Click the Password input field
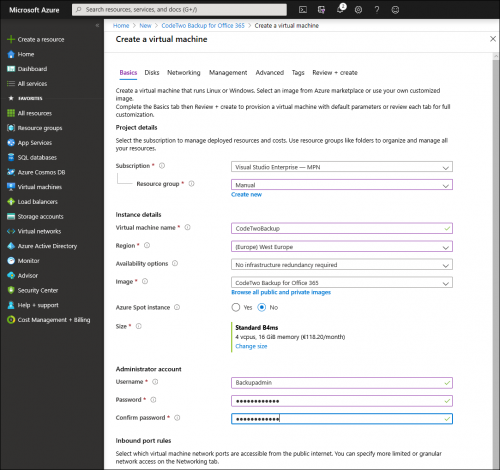The image size is (500, 470). (x=342, y=401)
